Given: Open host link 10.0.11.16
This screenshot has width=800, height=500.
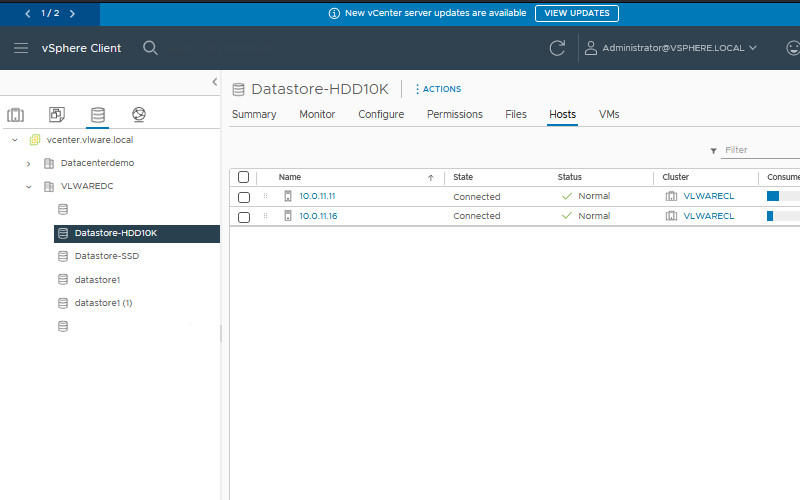Looking at the screenshot, I should 318,216.
